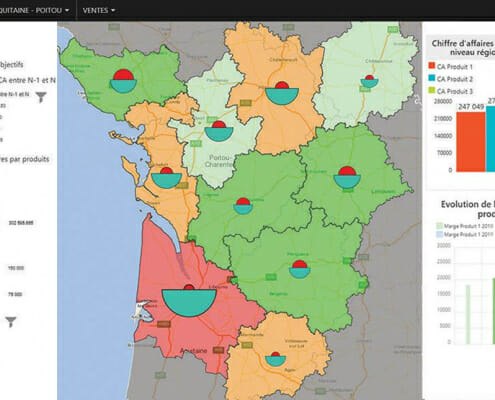Select the half-circle marker in Charente-Maritime
This screenshot has width=495, height=400.
coord(166,178)
